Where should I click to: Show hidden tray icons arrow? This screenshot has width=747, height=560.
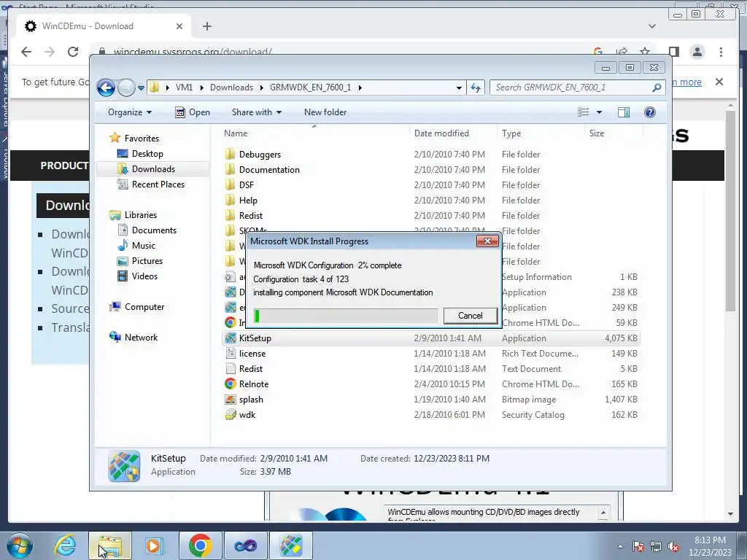point(620,546)
